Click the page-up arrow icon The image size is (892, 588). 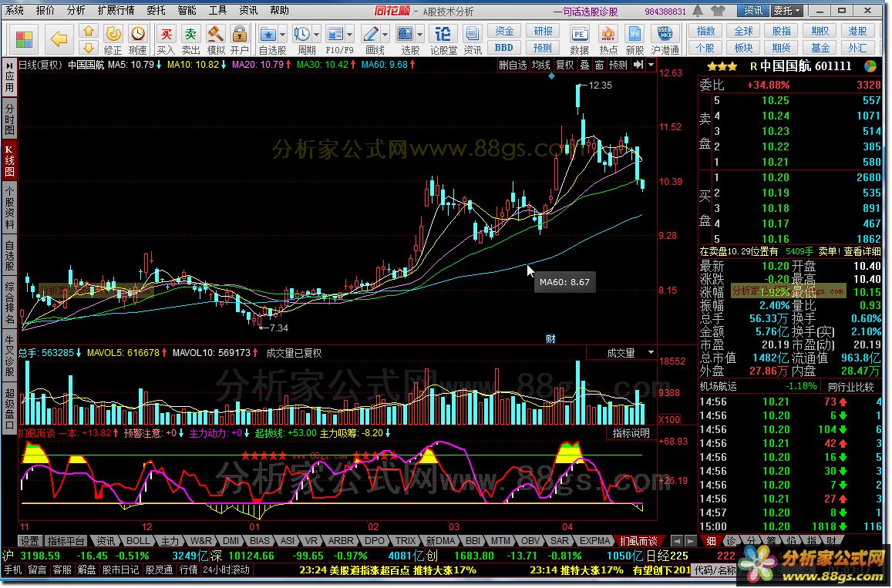[x=88, y=32]
